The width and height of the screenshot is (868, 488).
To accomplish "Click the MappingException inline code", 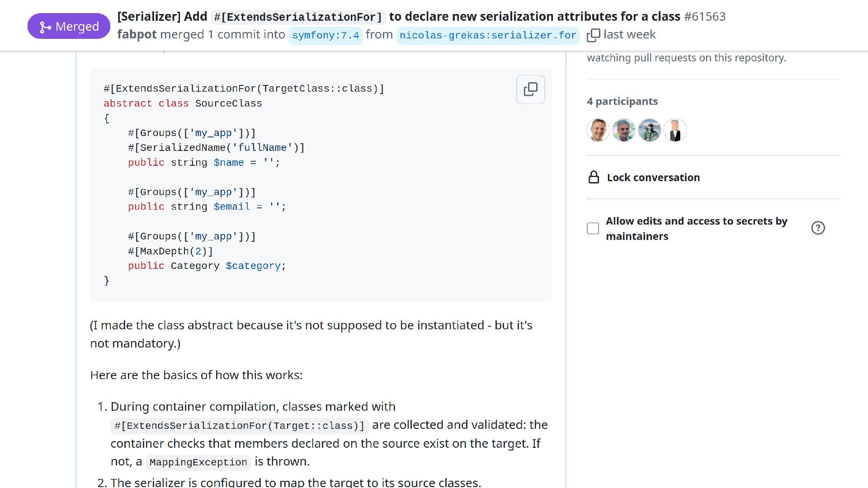I will (x=198, y=462).
